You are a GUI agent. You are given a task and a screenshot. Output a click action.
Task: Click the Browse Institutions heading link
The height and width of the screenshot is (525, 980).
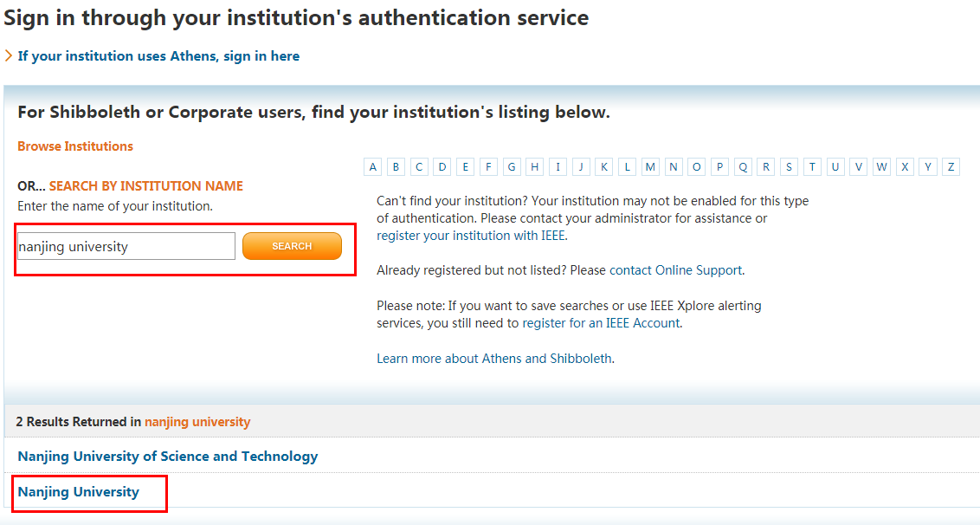coord(75,146)
